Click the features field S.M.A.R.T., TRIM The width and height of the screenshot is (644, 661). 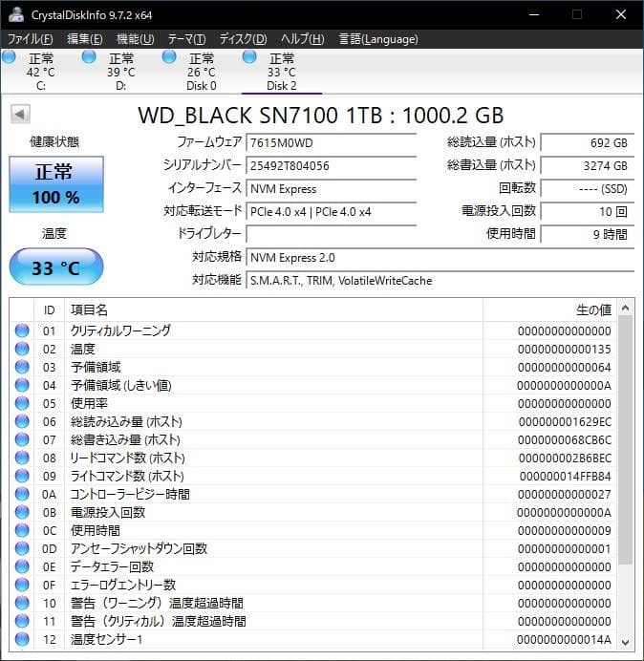[x=440, y=280]
